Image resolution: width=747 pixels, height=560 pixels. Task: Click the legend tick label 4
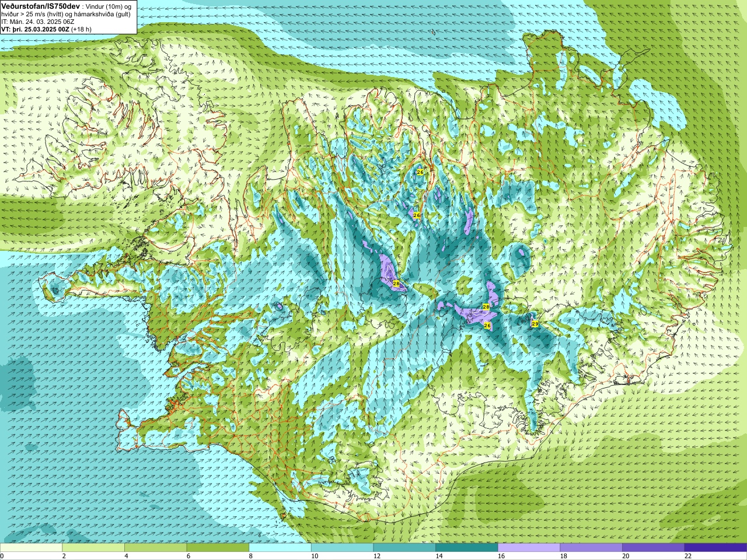(127, 556)
